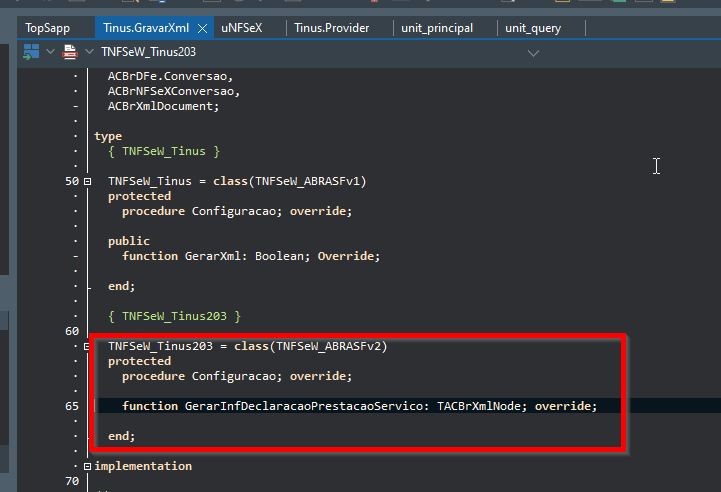Click TACBrXmlNode return type on line 65
This screenshot has height=492, width=721.
click(x=481, y=406)
